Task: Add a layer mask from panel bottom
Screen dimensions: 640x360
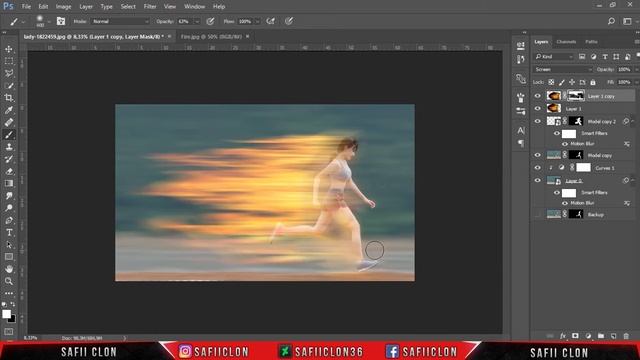Action: 575,336
